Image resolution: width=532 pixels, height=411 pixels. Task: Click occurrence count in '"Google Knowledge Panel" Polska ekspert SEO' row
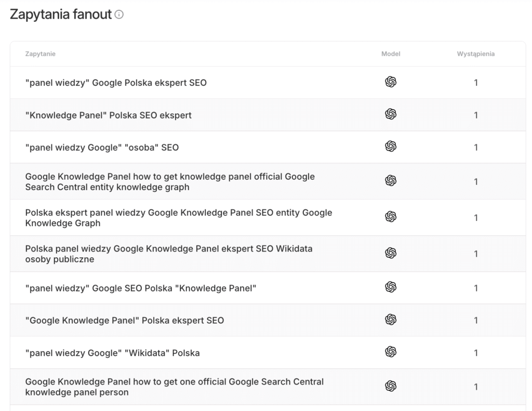click(476, 321)
